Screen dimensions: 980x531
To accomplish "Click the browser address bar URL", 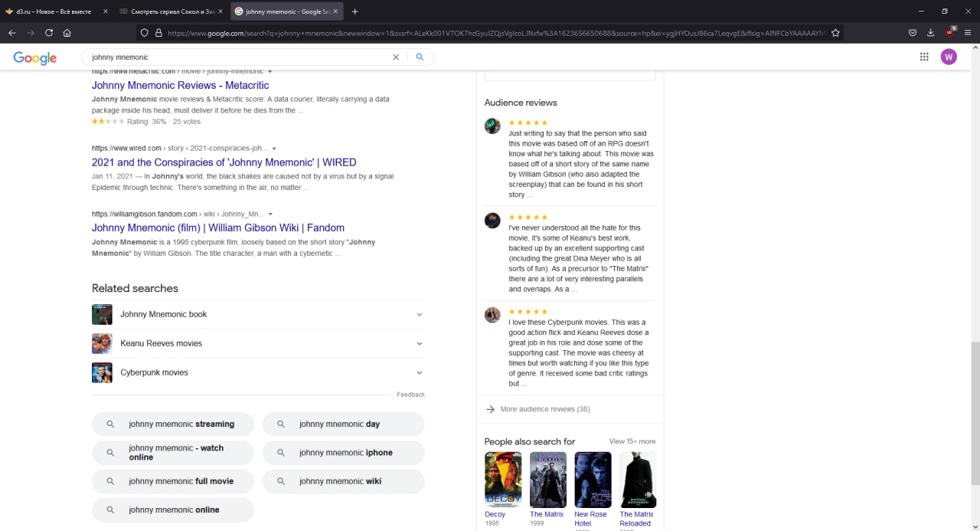I will [x=496, y=33].
